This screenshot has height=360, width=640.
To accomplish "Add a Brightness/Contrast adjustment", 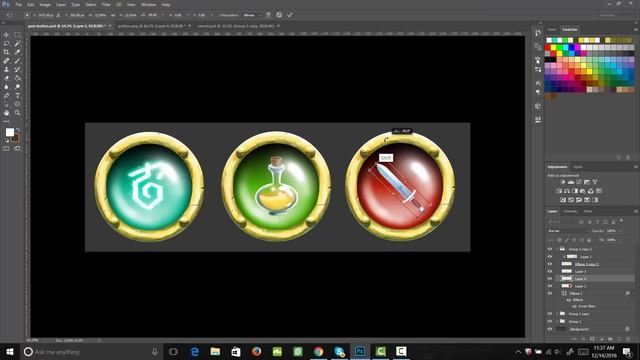I will coord(563,182).
